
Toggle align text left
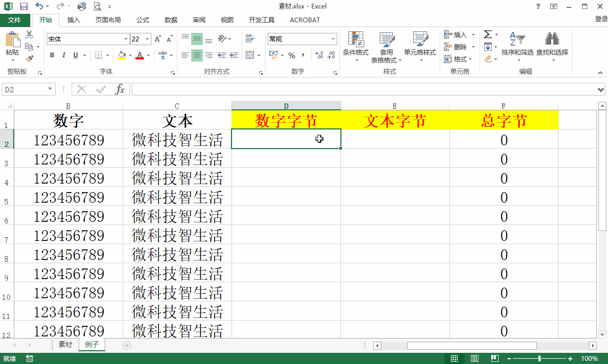point(185,55)
